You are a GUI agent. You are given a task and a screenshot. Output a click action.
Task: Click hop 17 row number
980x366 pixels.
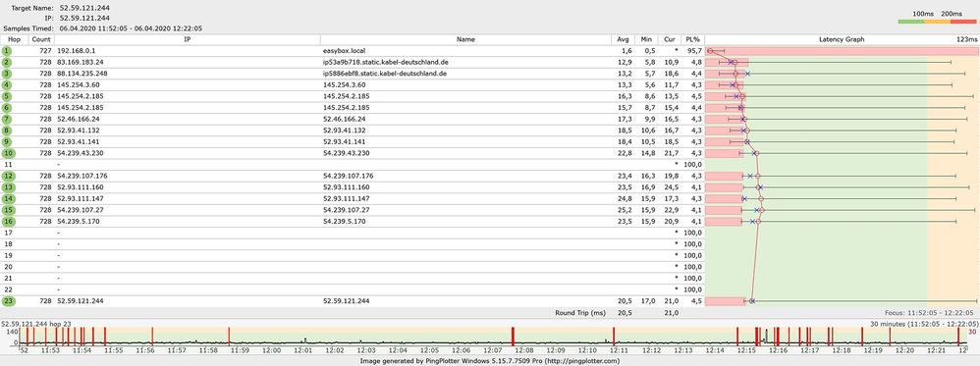8,233
